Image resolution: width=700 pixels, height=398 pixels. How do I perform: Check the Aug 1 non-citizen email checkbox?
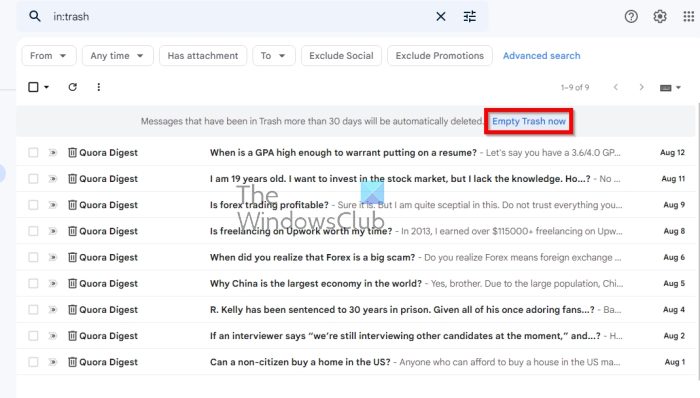coord(33,362)
